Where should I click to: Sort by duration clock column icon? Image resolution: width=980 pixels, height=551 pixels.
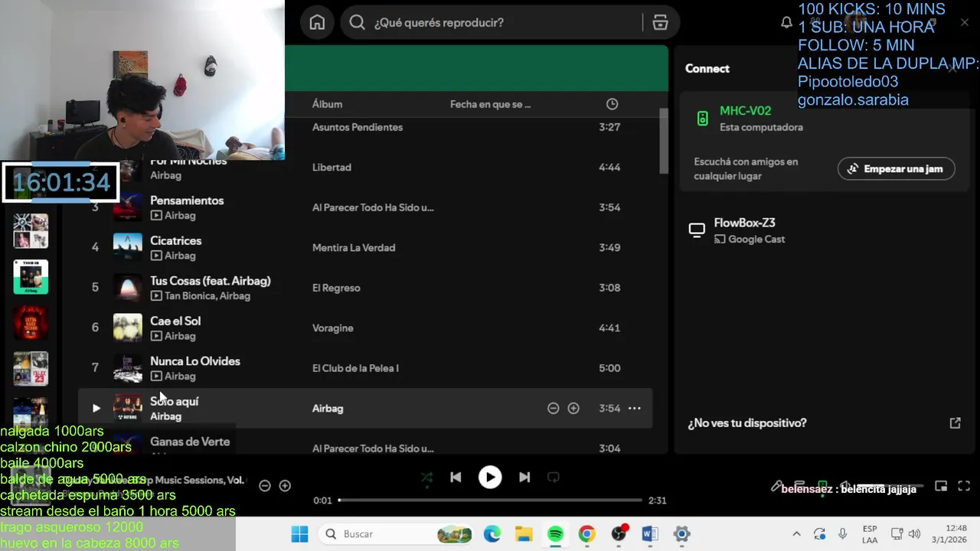tap(612, 104)
